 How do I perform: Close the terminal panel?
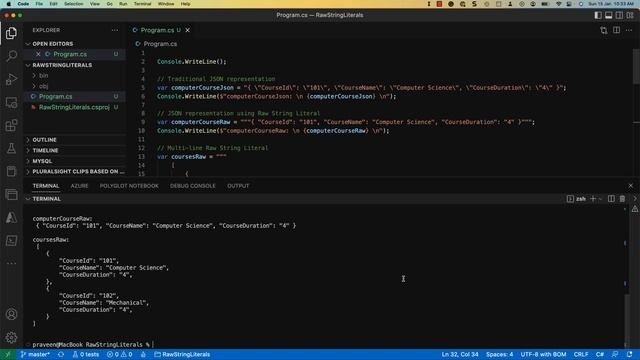(631, 186)
